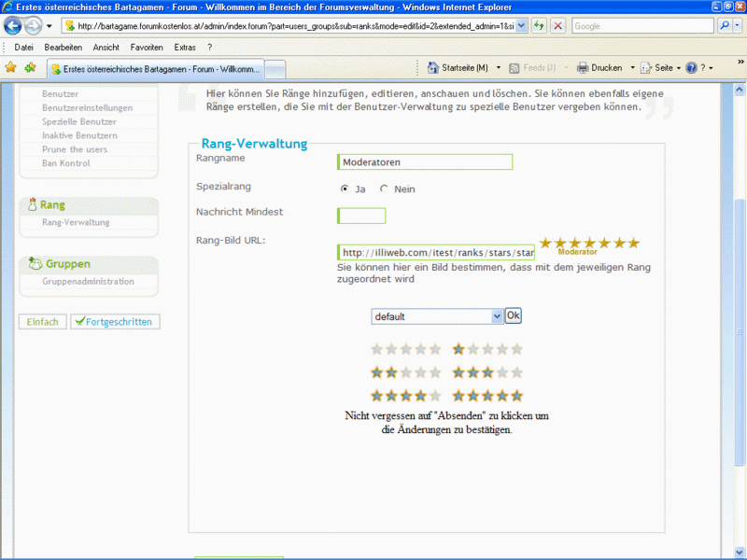Click the Add to Favorites icon
Screen dimensions: 747x560
coord(31,67)
